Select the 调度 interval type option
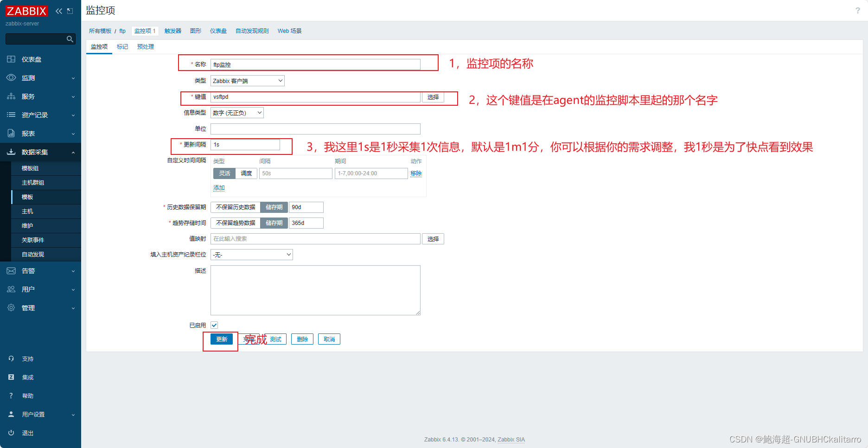 [x=246, y=173]
